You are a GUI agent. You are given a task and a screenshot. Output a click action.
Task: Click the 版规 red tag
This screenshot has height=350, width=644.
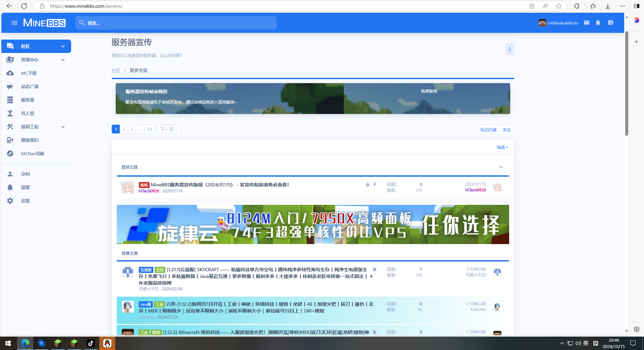point(144,185)
